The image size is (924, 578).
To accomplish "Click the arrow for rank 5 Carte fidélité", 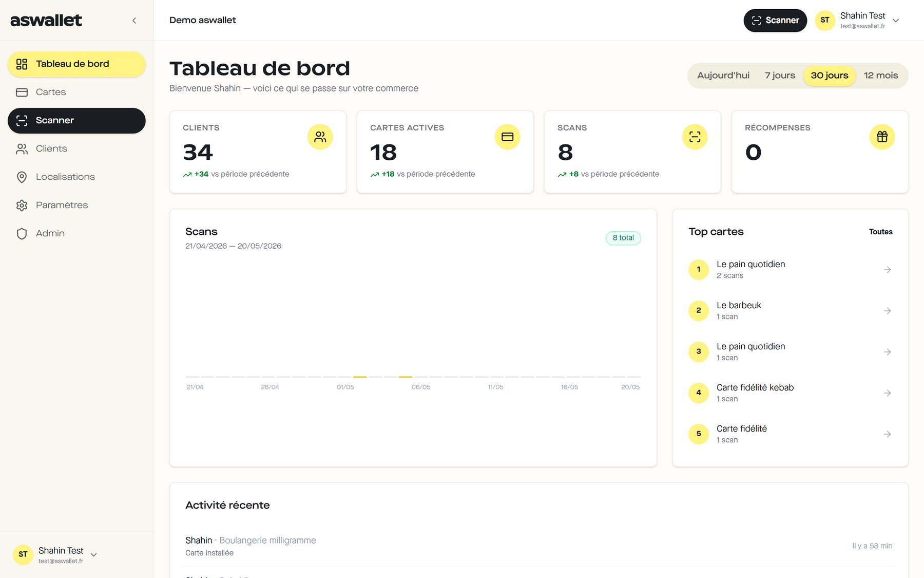I will click(x=887, y=434).
